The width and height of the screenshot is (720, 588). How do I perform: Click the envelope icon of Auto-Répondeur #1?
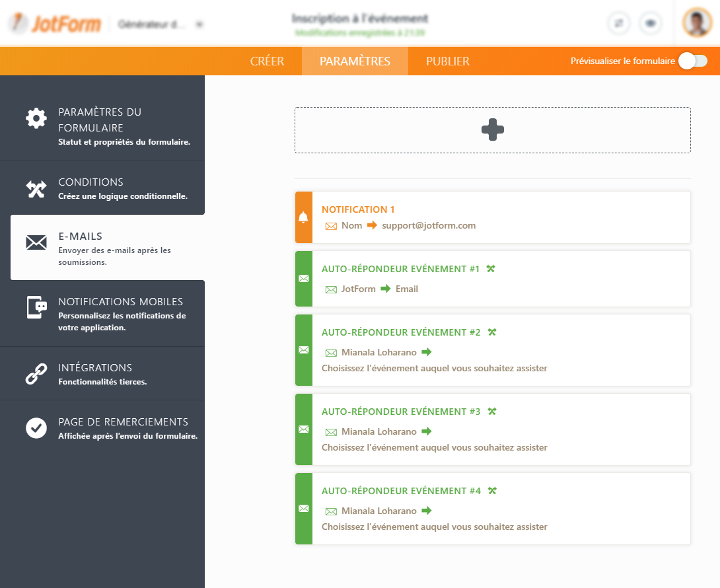[x=303, y=279]
